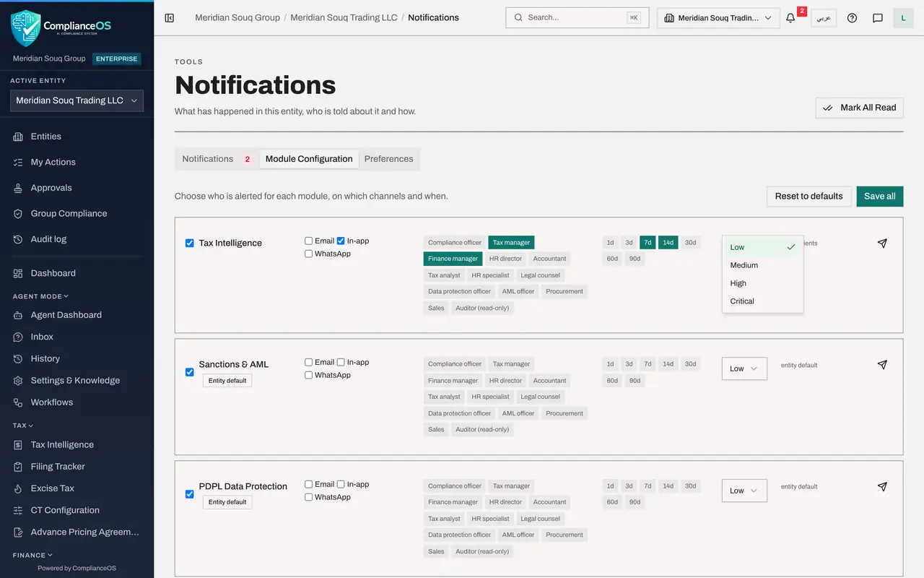924x578 pixels.
Task: Focus the Search input field
Action: pos(577,17)
